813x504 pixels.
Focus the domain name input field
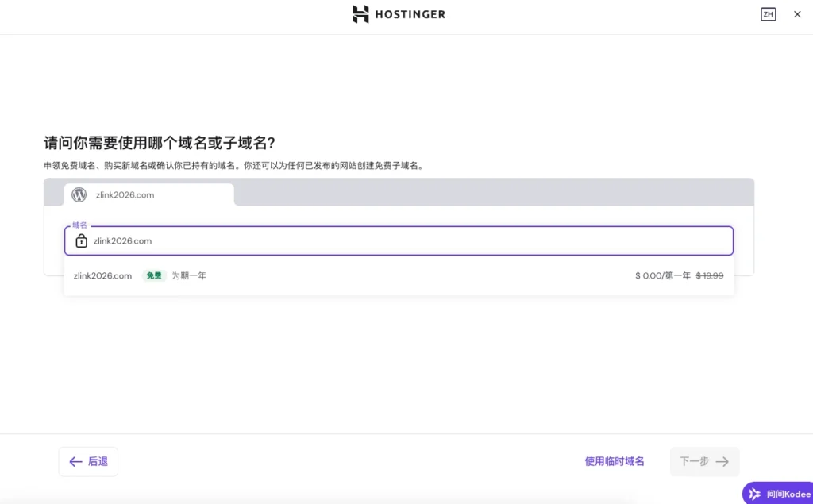[x=399, y=240]
